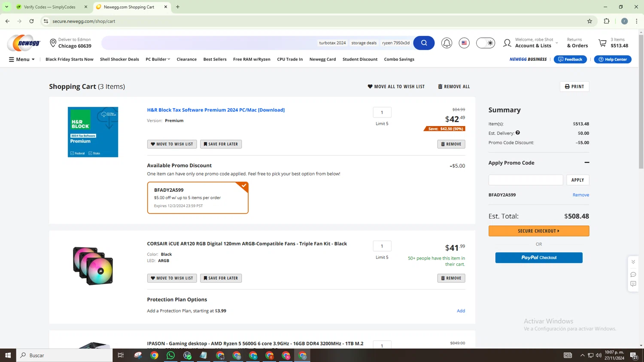The image size is (644, 362).
Task: Click the floating feedback icon below chat
Action: pyautogui.click(x=633, y=284)
